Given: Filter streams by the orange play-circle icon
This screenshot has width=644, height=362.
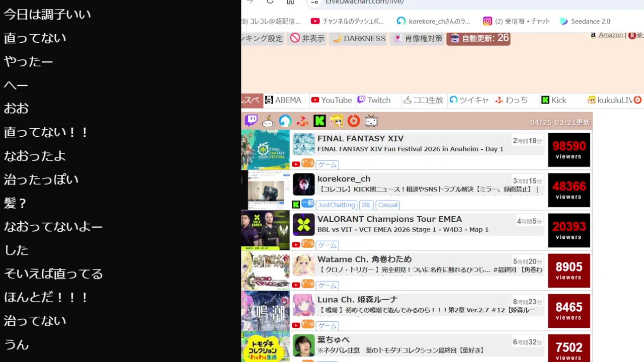Looking at the screenshot, I should (x=354, y=121).
